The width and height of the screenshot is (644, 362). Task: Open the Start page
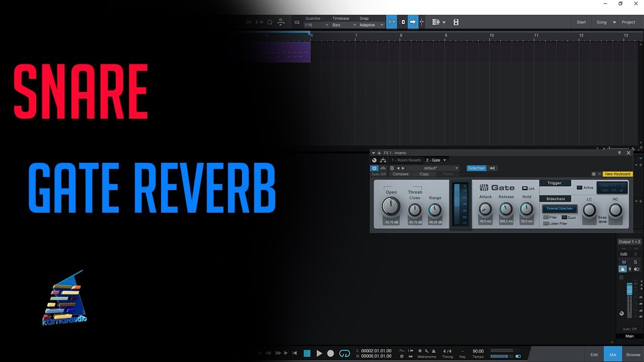point(581,22)
